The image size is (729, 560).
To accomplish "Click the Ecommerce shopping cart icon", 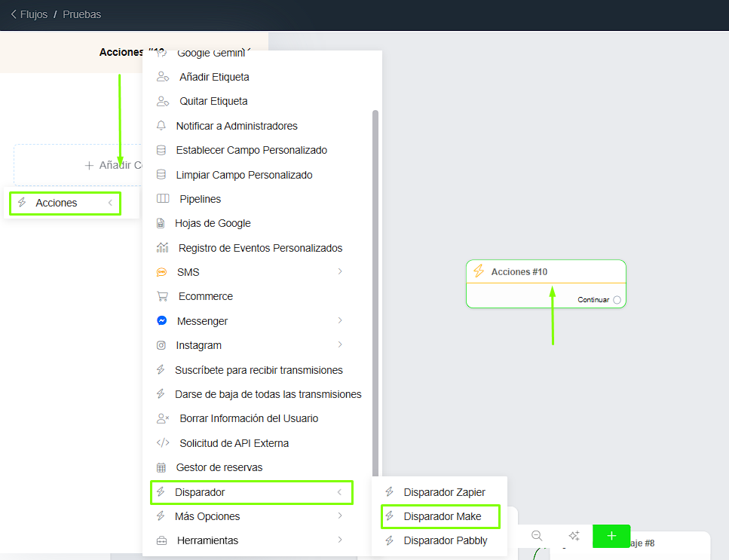I will (x=162, y=296).
